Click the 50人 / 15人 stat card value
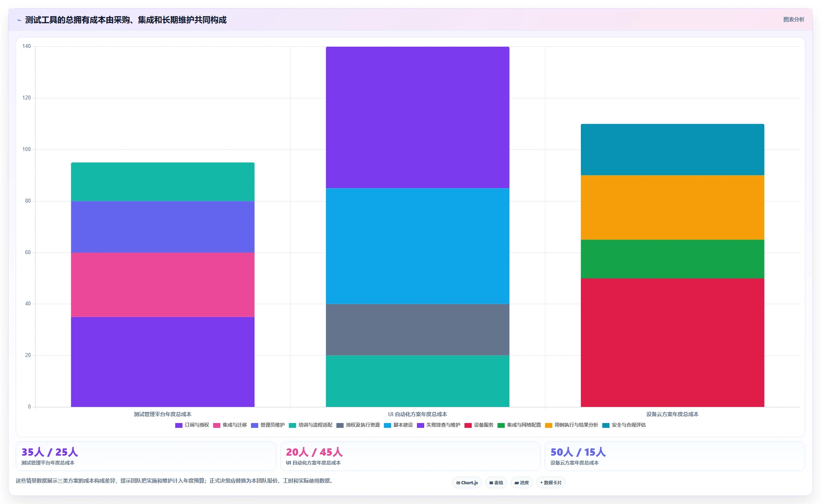Screen dimensions: 821x504 tap(578, 452)
